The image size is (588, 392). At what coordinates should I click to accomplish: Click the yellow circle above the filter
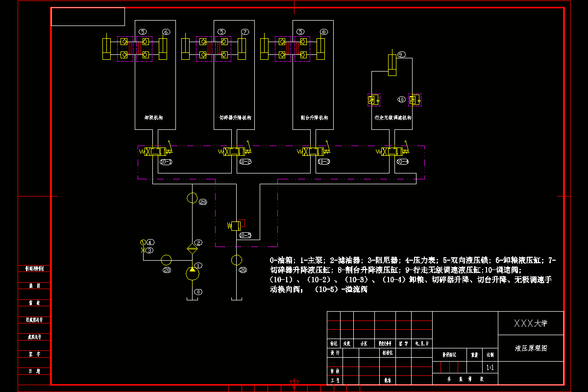point(192,198)
